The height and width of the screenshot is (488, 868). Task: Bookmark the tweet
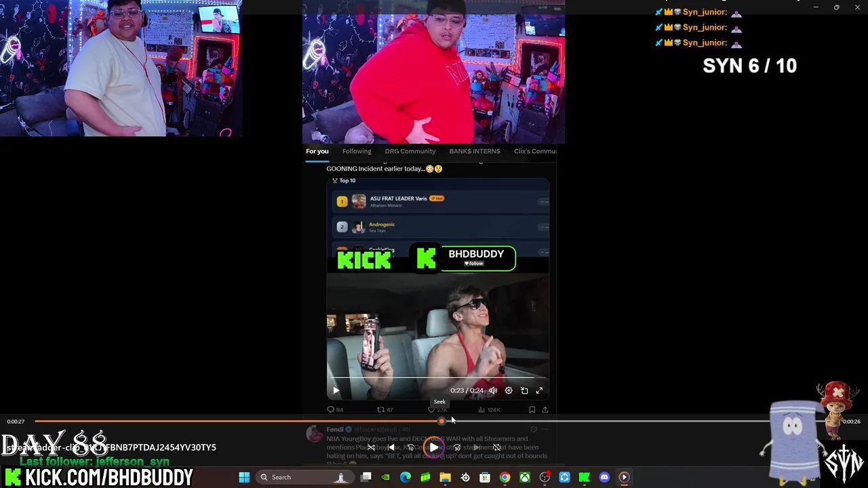click(532, 409)
